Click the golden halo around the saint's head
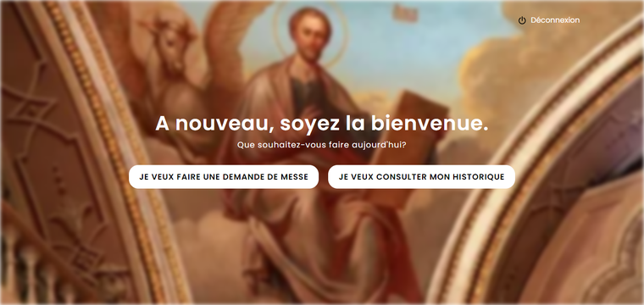644x305 pixels. (x=311, y=30)
